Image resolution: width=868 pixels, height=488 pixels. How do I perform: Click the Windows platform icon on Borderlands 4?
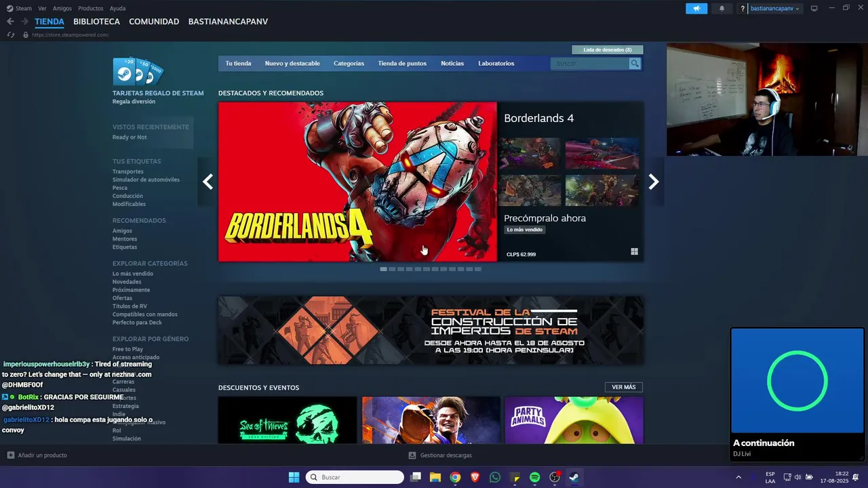coord(634,251)
